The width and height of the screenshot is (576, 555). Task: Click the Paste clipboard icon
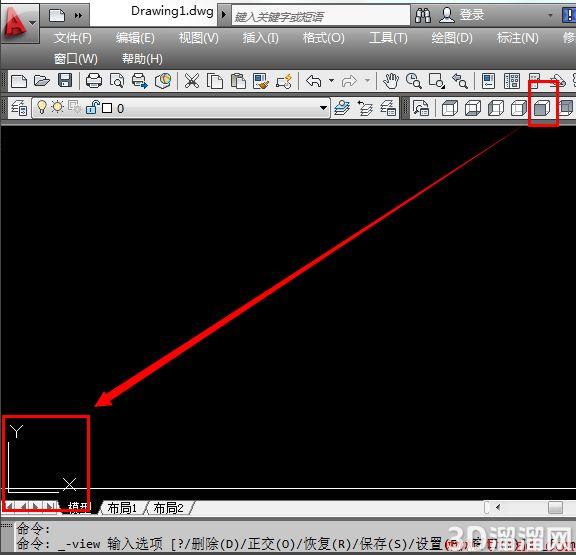pos(238,81)
